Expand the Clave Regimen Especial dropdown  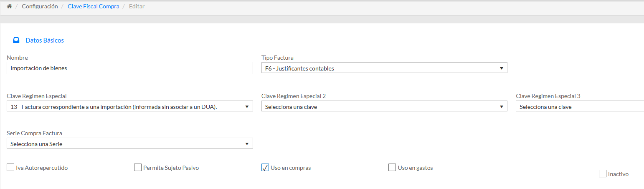pos(129,106)
